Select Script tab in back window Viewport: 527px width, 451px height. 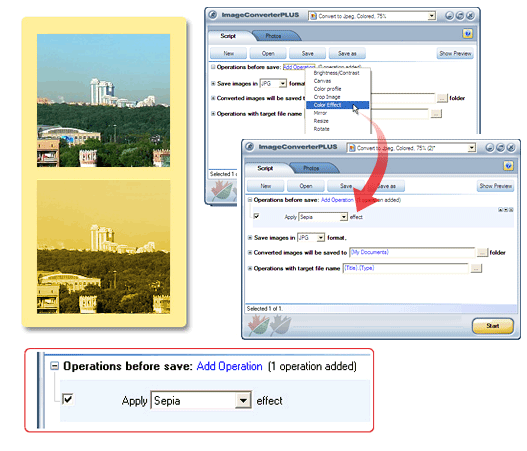(x=228, y=36)
